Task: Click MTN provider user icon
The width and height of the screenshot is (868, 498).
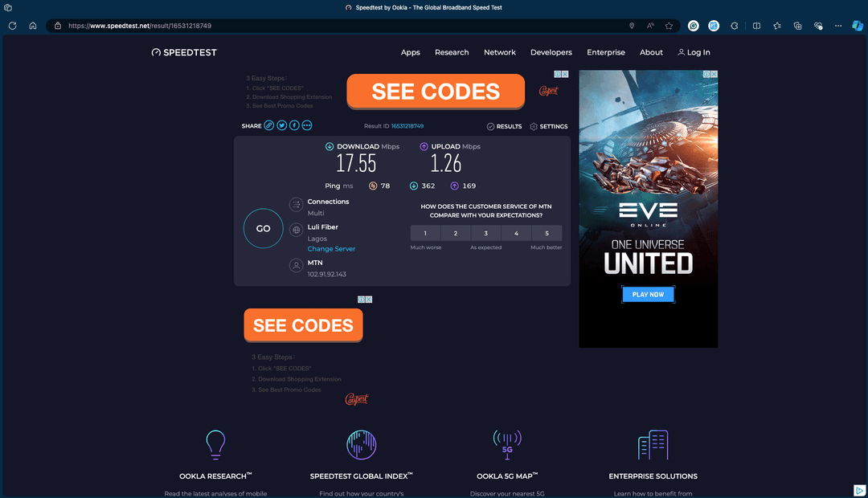Action: (x=296, y=266)
